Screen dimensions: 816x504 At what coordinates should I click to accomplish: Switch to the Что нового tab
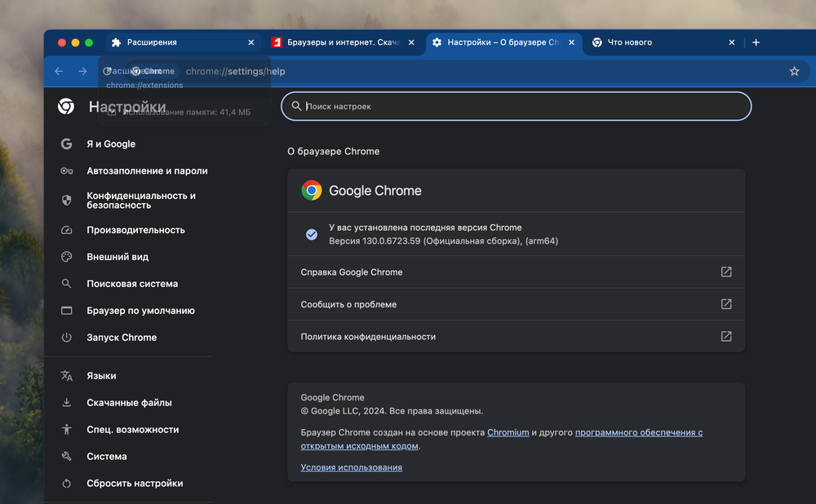point(663,42)
